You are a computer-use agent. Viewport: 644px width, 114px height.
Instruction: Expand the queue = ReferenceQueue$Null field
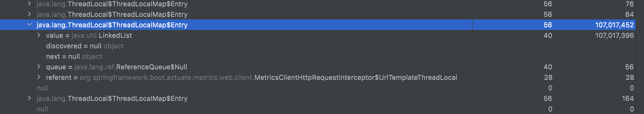tap(39, 67)
